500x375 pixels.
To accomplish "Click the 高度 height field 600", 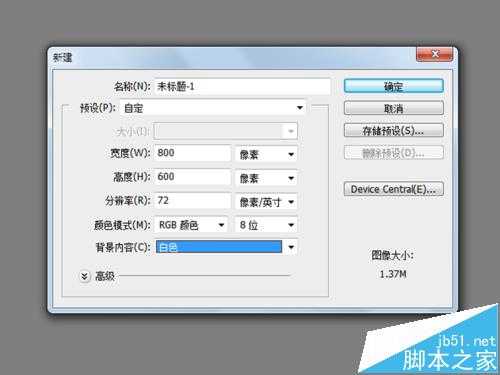I will click(x=192, y=177).
